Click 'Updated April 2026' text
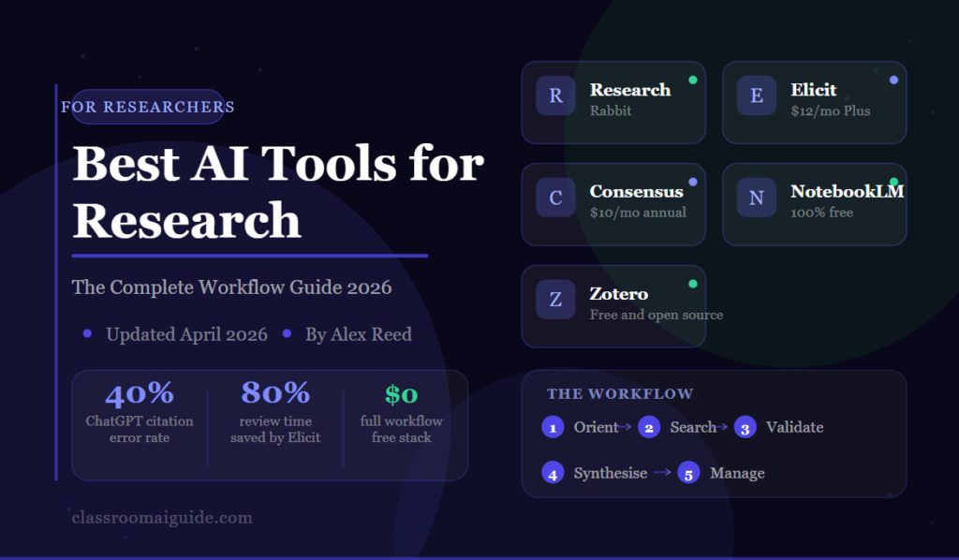The image size is (959, 560). (186, 334)
